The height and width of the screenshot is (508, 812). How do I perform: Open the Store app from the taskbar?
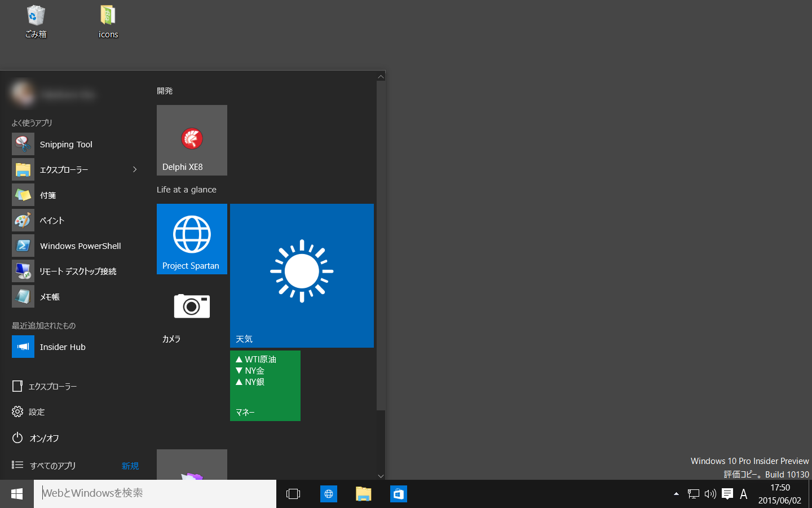[x=398, y=494]
